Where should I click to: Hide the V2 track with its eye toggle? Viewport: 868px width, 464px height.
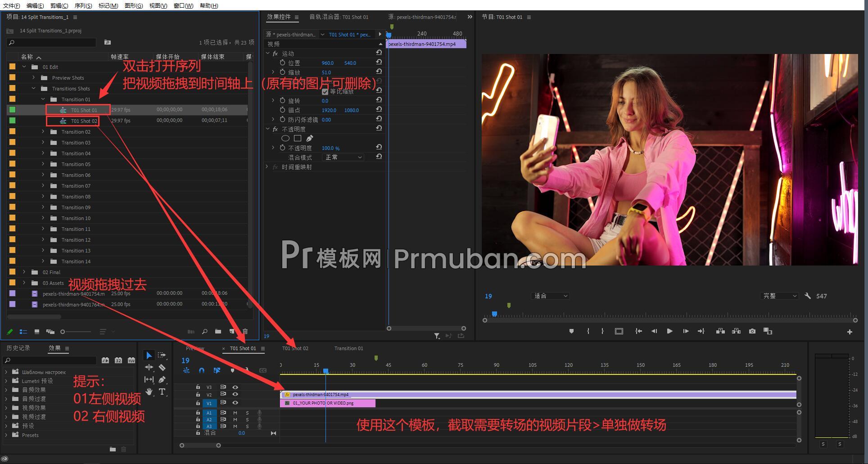235,394
